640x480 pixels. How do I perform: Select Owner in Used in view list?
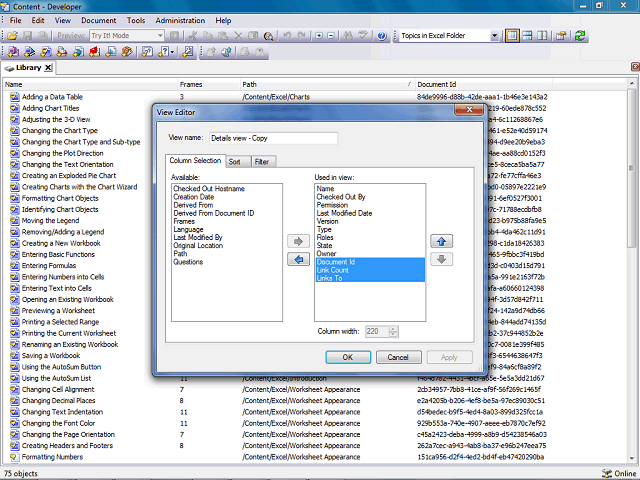(326, 253)
